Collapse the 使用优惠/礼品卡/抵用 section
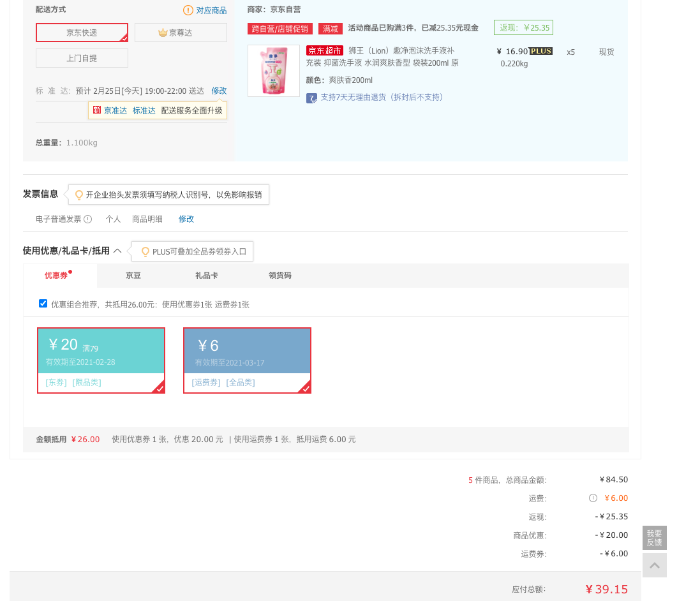700x601 pixels. click(117, 251)
